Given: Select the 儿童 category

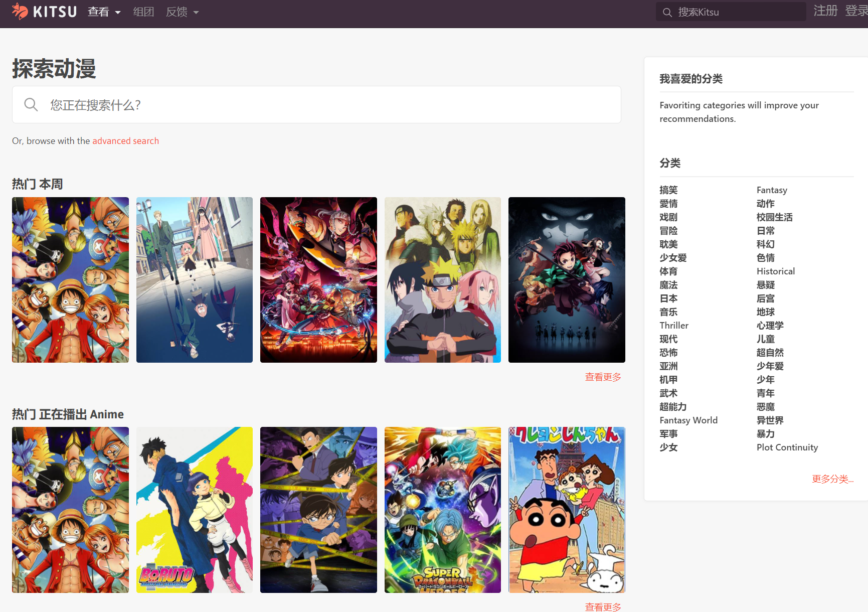Looking at the screenshot, I should point(766,339).
